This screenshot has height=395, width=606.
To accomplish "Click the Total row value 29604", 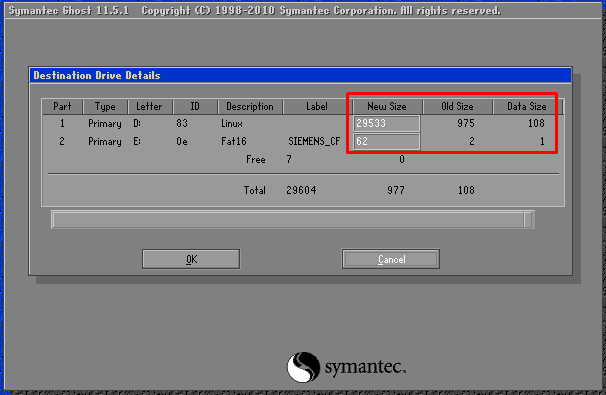I will 301,190.
